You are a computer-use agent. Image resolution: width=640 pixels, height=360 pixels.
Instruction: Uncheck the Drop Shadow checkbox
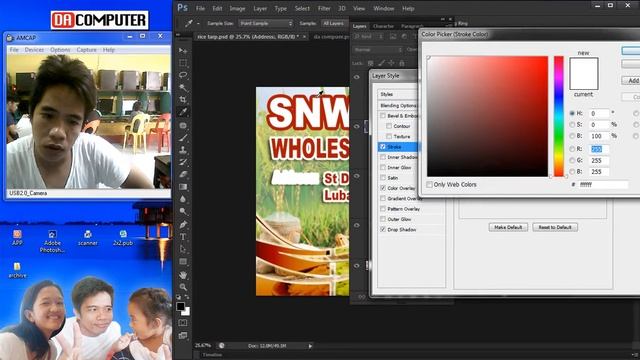pyautogui.click(x=382, y=229)
